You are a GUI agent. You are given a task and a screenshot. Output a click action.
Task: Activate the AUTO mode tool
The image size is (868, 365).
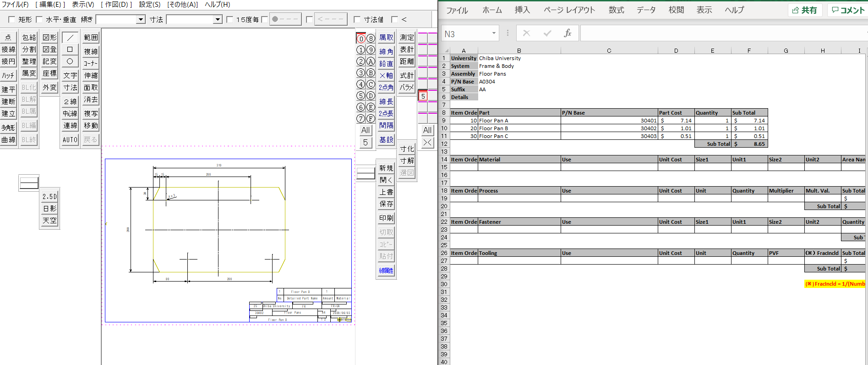click(x=70, y=139)
